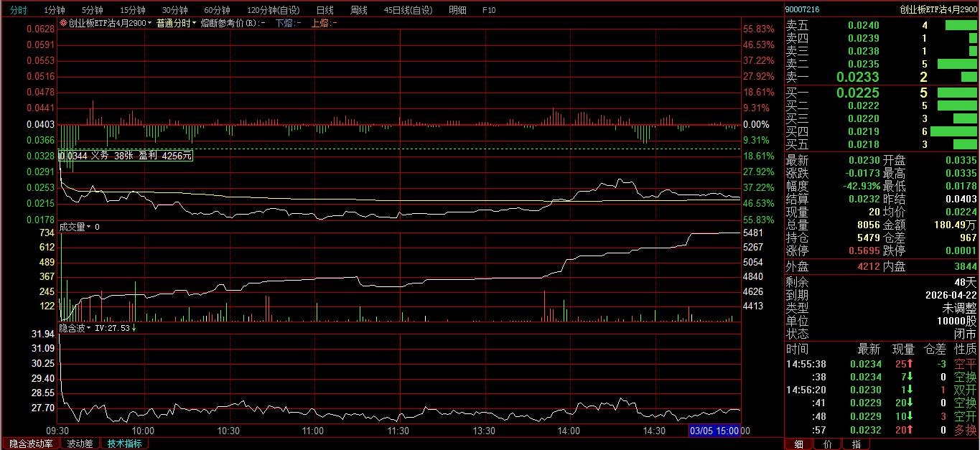Open the 成交量 indicator dropdown
980x450 pixels.
(x=75, y=227)
